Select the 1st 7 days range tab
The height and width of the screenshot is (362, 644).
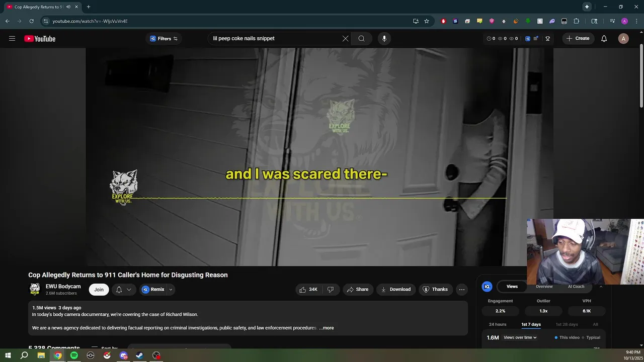click(x=531, y=324)
